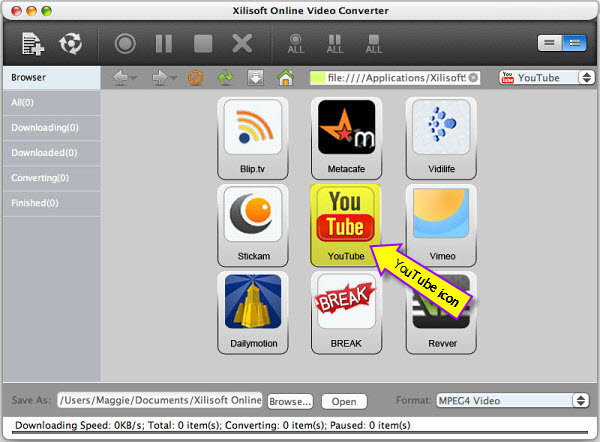Clear the address field with x button

click(473, 78)
